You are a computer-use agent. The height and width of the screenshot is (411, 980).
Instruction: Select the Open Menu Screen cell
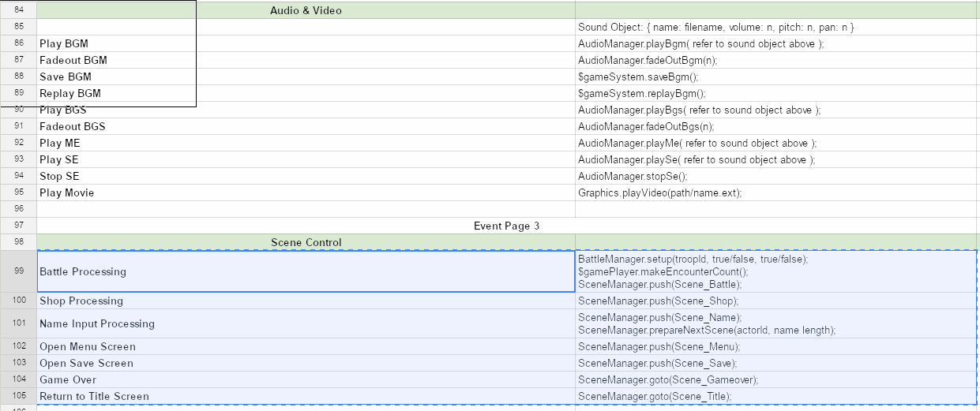coord(306,346)
